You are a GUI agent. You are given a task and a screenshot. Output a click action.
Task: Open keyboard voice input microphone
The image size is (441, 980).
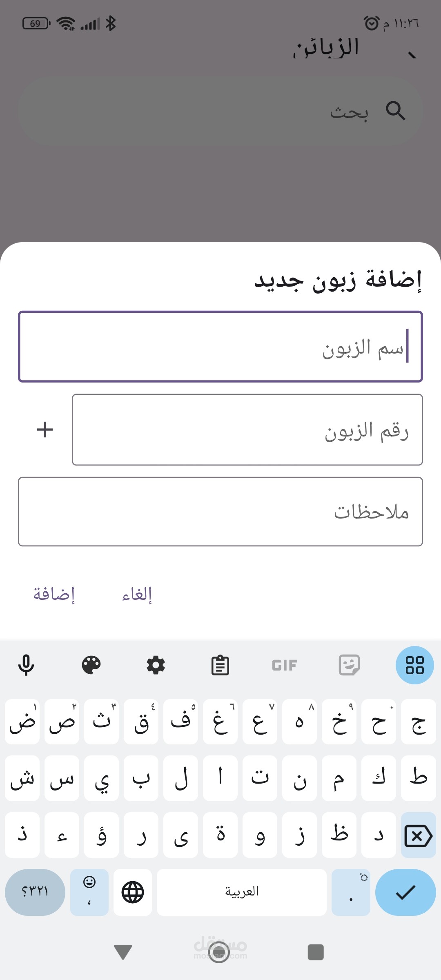coord(26,665)
